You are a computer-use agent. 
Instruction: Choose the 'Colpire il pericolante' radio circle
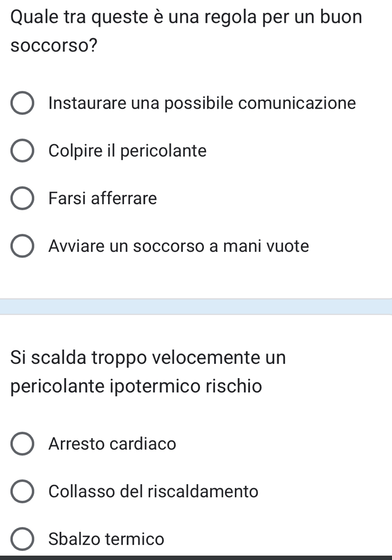point(22,151)
